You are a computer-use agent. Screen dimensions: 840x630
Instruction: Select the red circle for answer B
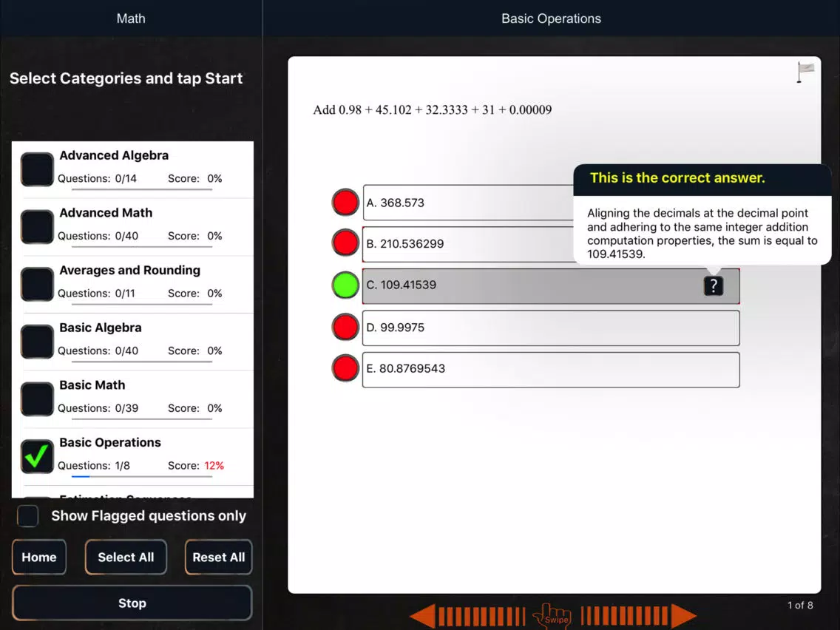pos(345,243)
